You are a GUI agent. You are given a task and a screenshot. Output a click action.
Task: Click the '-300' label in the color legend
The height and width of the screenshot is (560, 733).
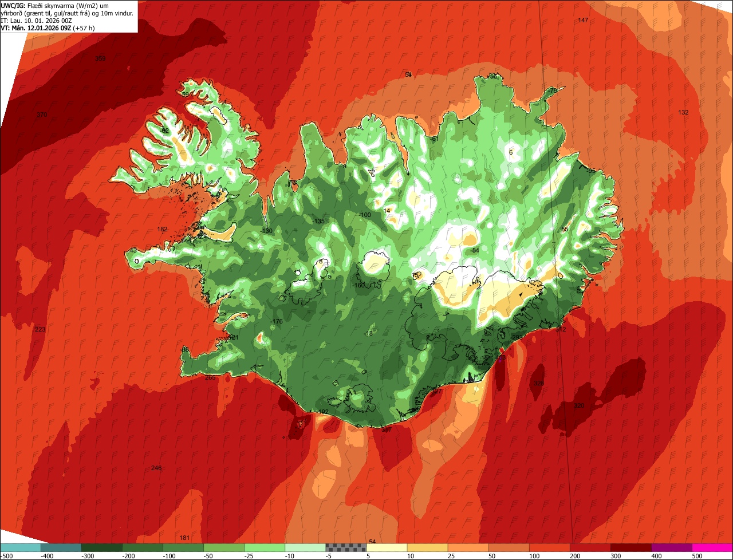88,556
